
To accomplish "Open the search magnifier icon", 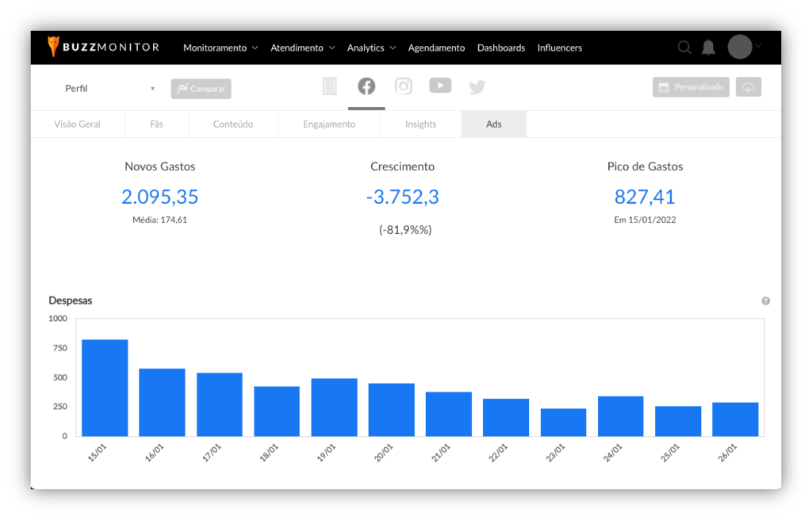I will click(x=684, y=48).
